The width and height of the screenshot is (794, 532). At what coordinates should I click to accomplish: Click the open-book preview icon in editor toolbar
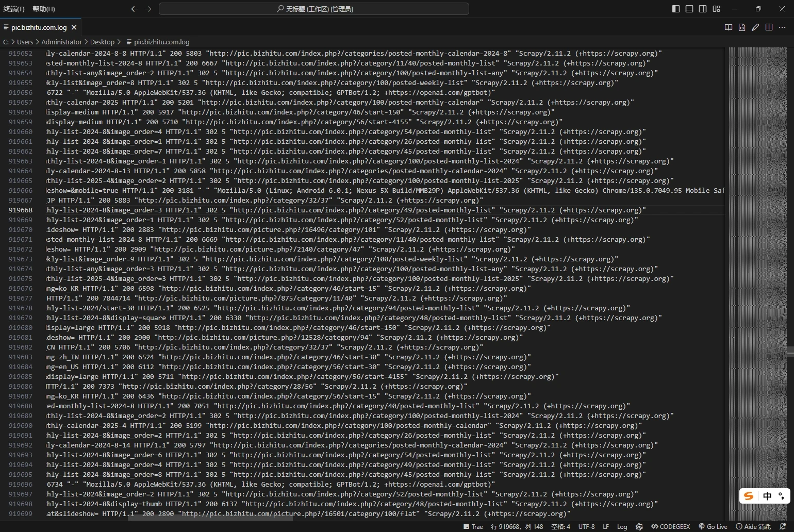[x=729, y=27]
